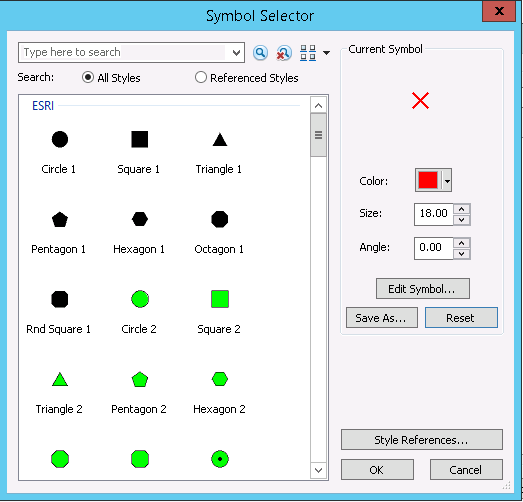Select the green Pentagon 2 symbol
Viewport: 523px width, 502px height.
tap(140, 379)
